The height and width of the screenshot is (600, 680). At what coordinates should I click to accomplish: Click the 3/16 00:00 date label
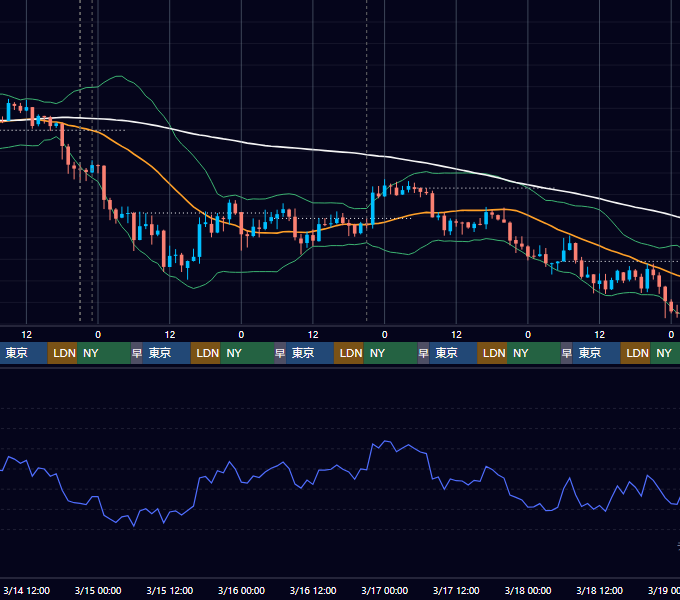coord(241,590)
